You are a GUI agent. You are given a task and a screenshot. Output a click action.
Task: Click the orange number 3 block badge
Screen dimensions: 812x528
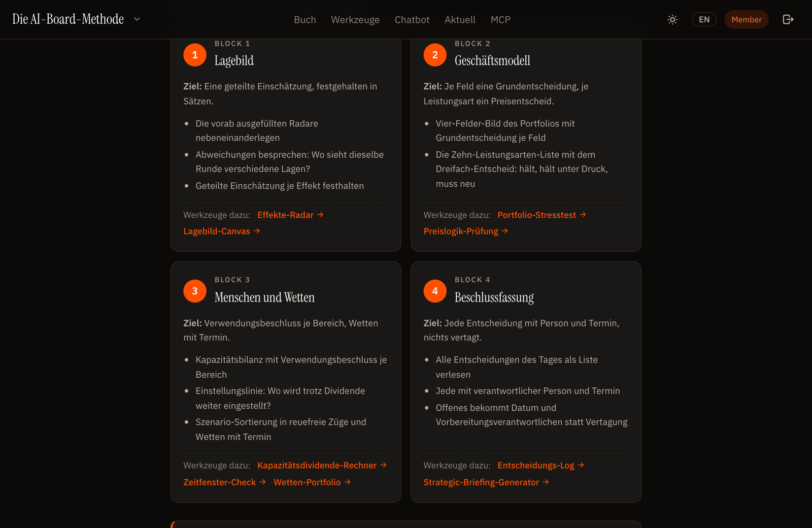[x=195, y=291]
